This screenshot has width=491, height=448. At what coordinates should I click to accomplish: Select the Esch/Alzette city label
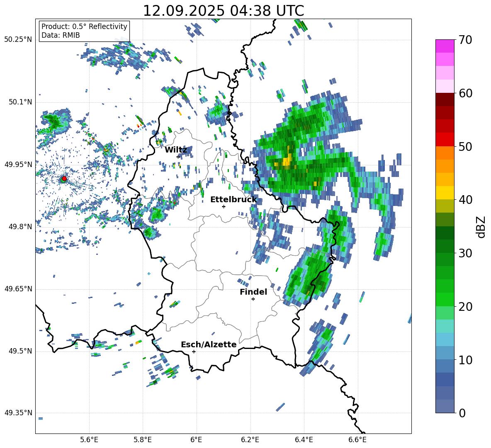tap(209, 344)
